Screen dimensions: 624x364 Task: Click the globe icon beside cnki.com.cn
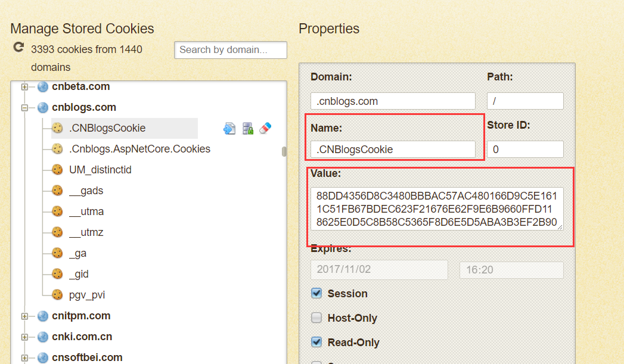pyautogui.click(x=42, y=337)
